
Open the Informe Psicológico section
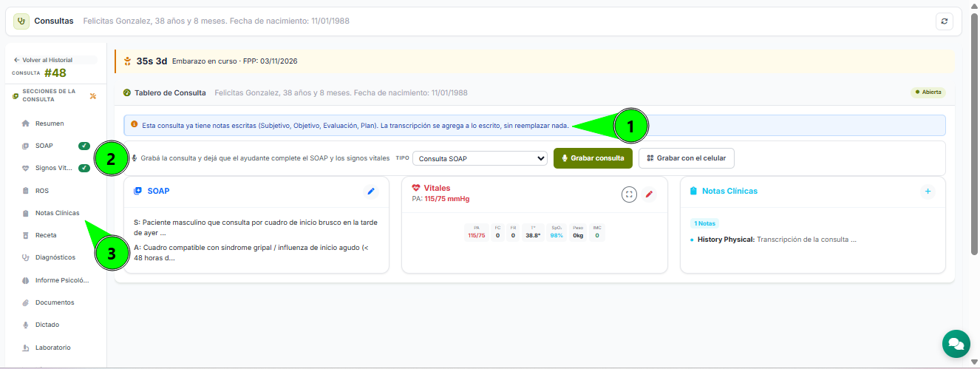[62, 280]
